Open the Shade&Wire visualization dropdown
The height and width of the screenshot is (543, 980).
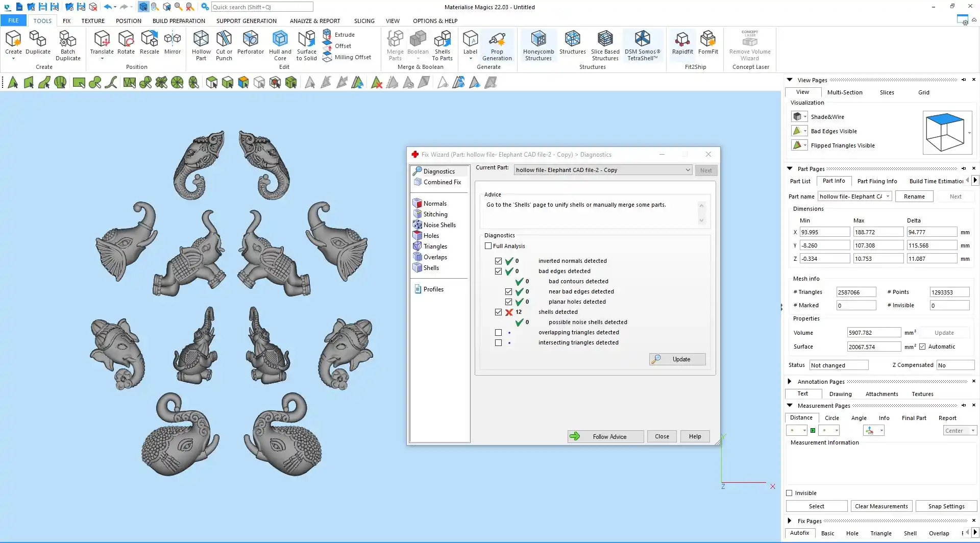805,117
